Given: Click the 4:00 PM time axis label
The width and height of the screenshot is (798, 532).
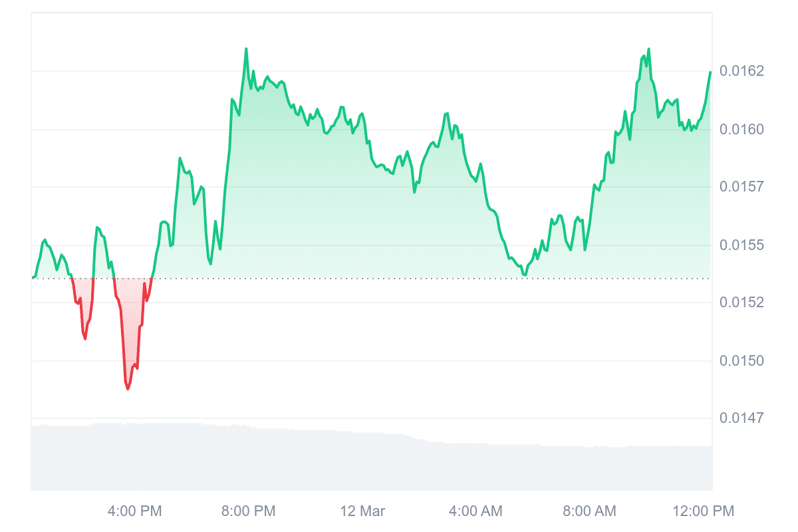Looking at the screenshot, I should 134,511.
